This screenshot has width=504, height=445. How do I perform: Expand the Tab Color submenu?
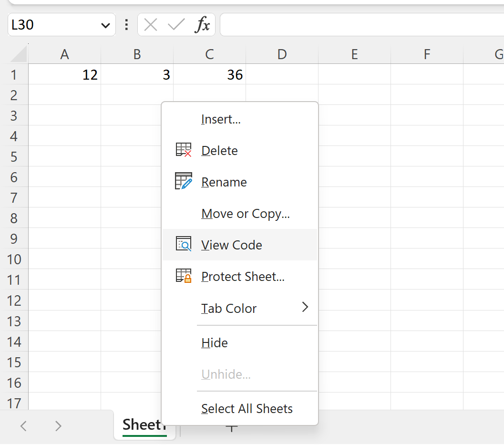[x=305, y=308]
